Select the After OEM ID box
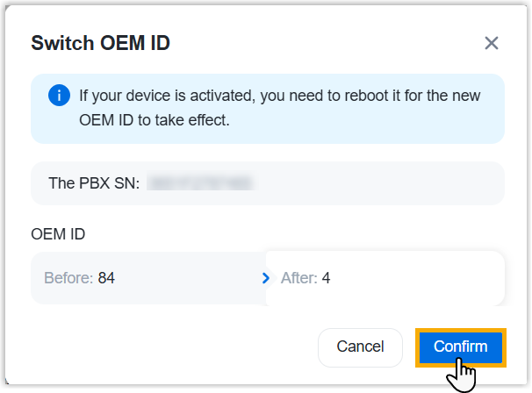The width and height of the screenshot is (532, 393). click(385, 278)
